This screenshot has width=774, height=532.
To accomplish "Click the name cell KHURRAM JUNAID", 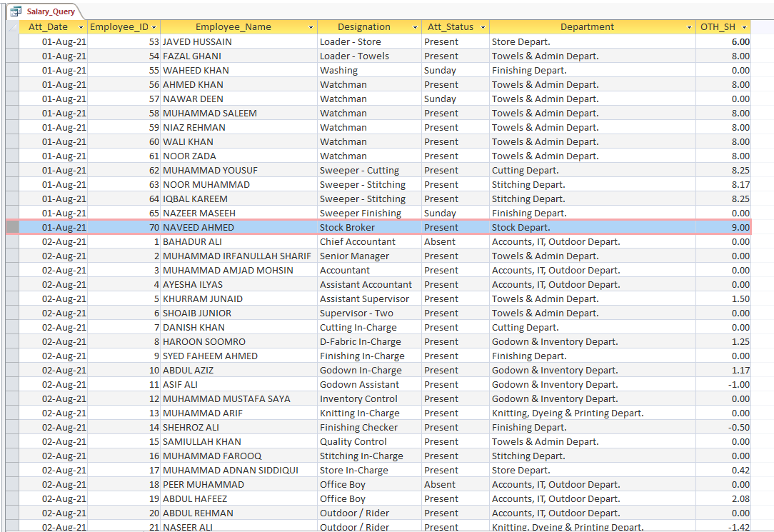I will tap(239, 299).
